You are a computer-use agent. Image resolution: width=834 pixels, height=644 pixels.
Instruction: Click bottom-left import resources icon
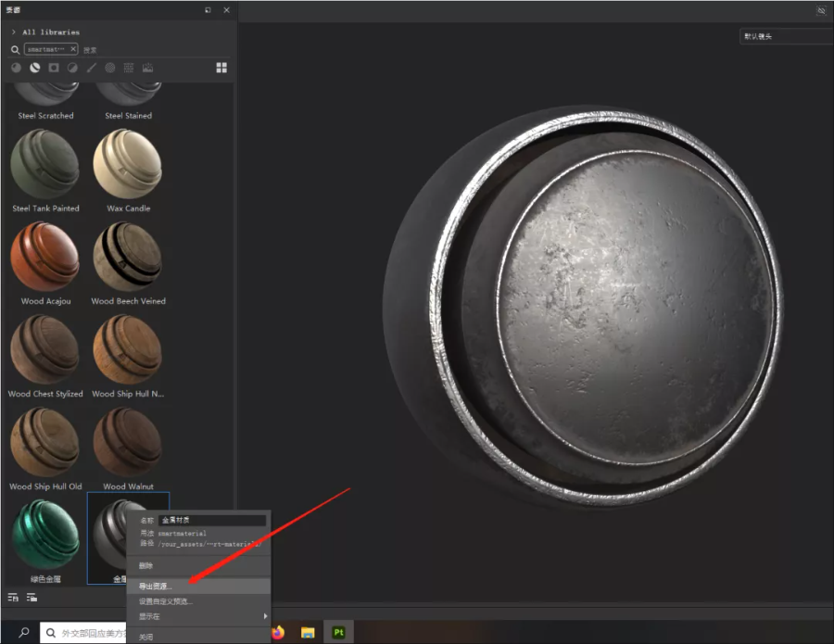click(x=13, y=598)
